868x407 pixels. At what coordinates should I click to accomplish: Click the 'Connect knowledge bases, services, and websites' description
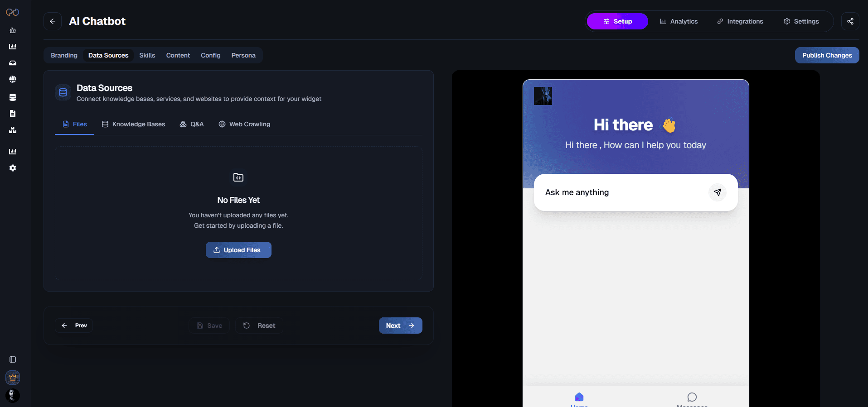tap(199, 99)
